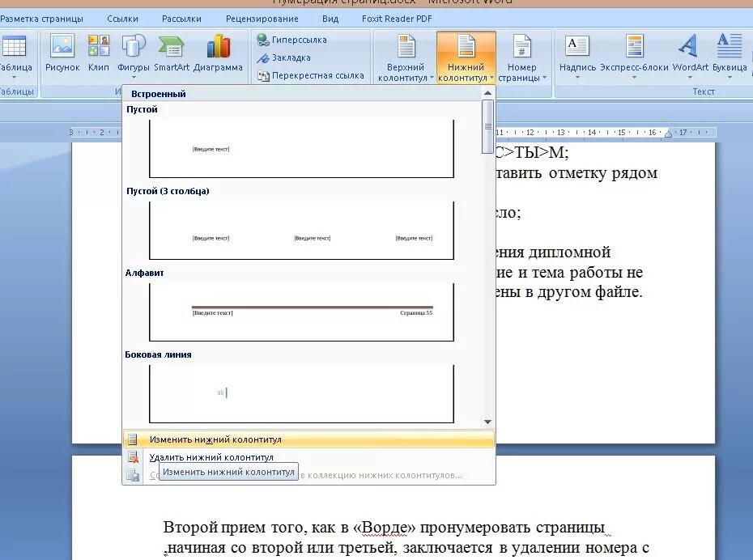Switch to Разметка страницы tab
753x560 pixels.
tap(42, 19)
